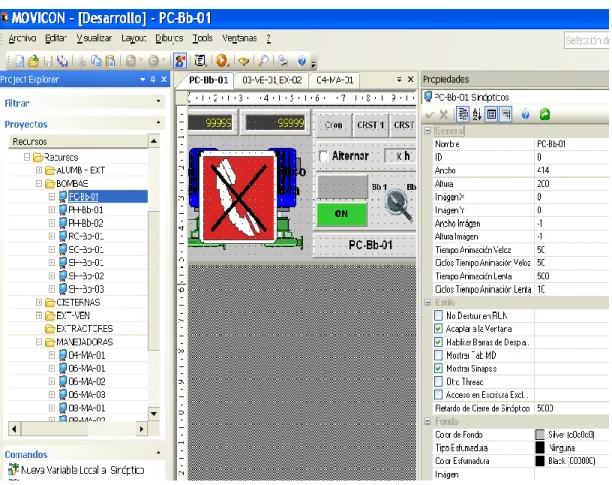Select PH-Bb-01 in the project tree

point(86,210)
